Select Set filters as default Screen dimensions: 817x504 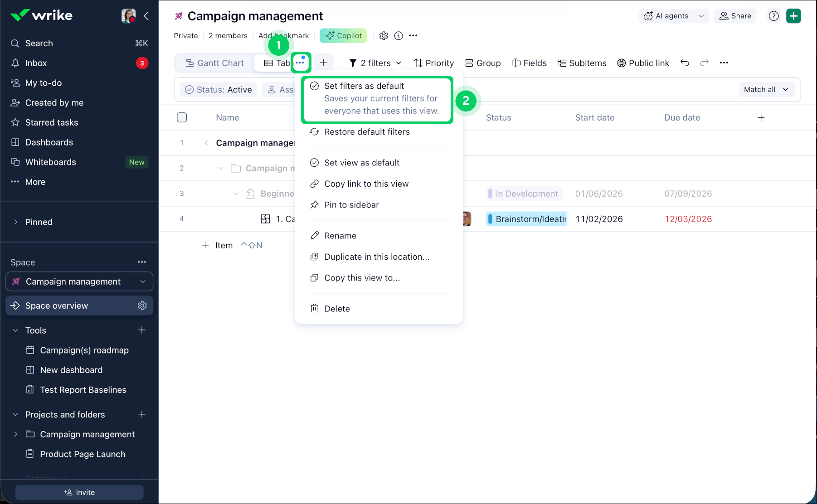(378, 98)
